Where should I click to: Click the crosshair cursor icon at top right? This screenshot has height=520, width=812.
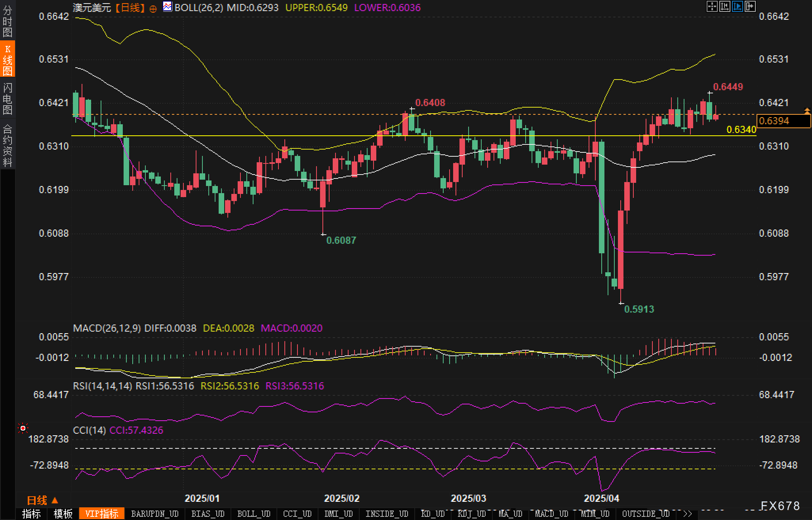[x=712, y=6]
